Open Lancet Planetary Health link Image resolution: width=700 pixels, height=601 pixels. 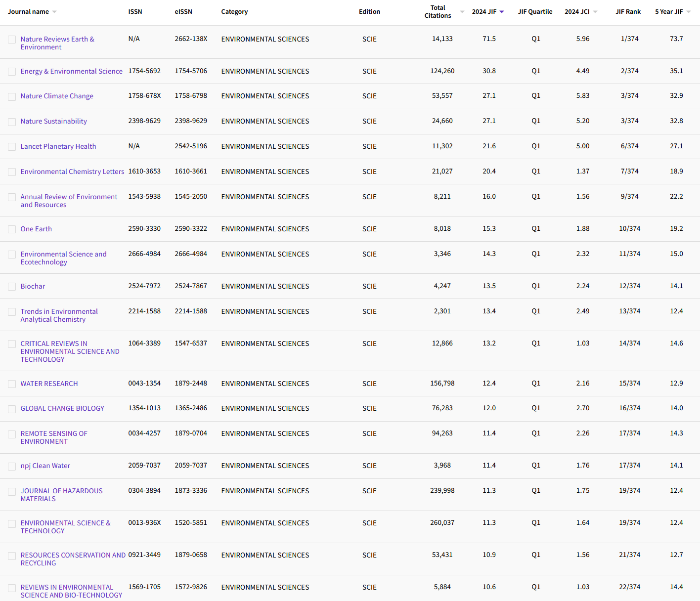(58, 146)
